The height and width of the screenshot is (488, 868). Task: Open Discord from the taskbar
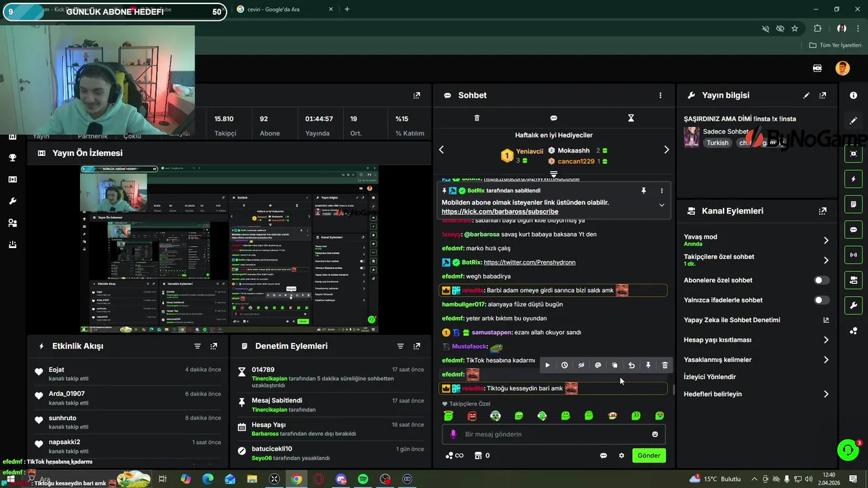341,479
